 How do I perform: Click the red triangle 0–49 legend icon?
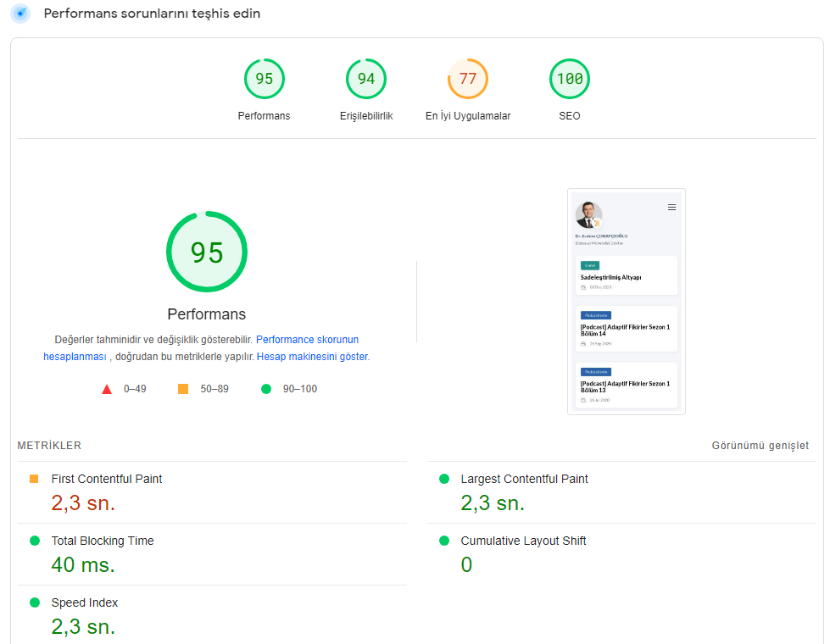click(x=107, y=390)
